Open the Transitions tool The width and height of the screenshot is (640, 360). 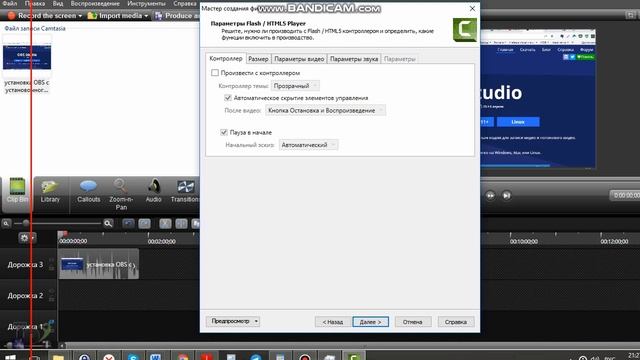[x=185, y=191]
